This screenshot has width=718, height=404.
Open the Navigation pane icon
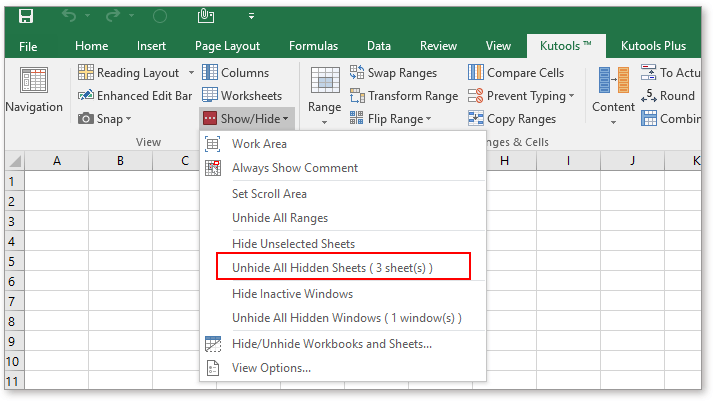(x=34, y=81)
